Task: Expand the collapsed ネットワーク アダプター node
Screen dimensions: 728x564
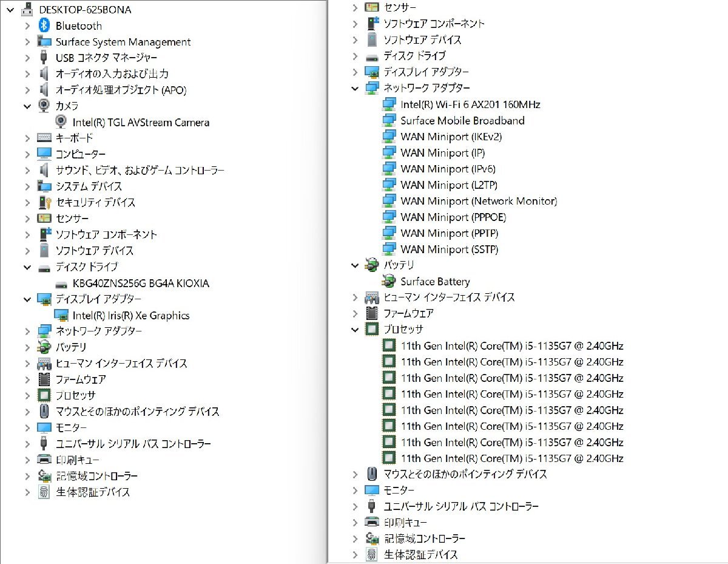Action: coord(27,331)
